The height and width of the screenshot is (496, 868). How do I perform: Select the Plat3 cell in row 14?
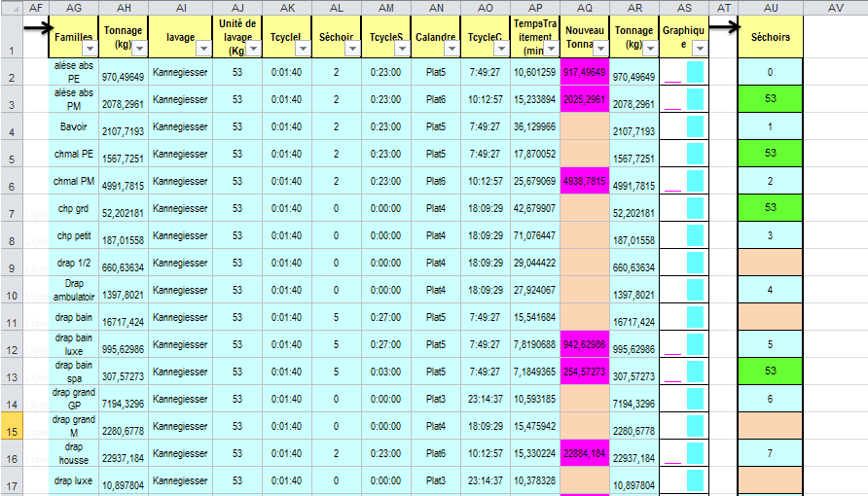coord(436,399)
